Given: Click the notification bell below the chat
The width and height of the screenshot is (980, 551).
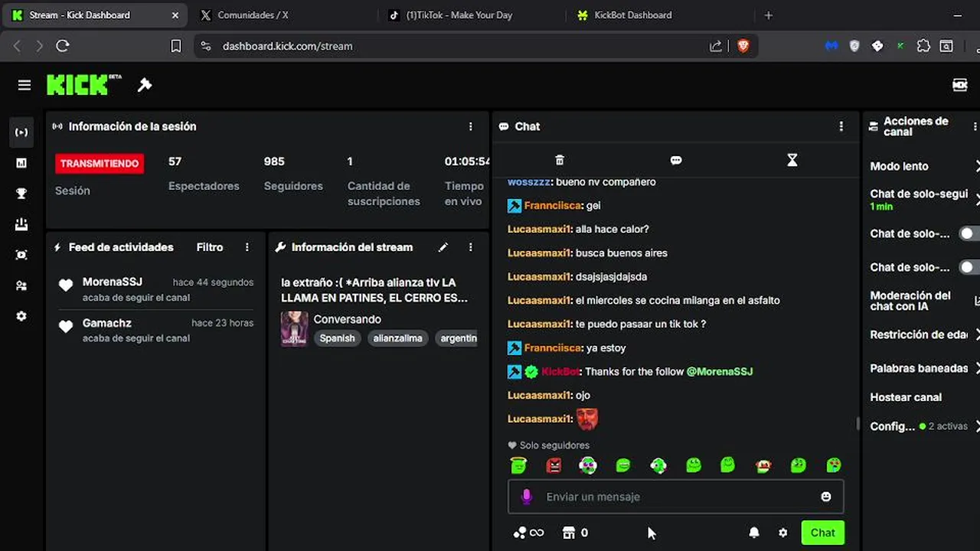Looking at the screenshot, I should point(754,533).
